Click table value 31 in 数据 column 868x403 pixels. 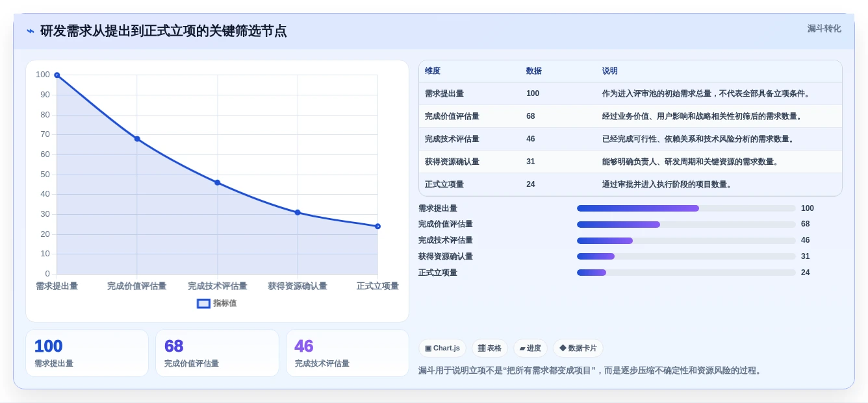coord(531,162)
